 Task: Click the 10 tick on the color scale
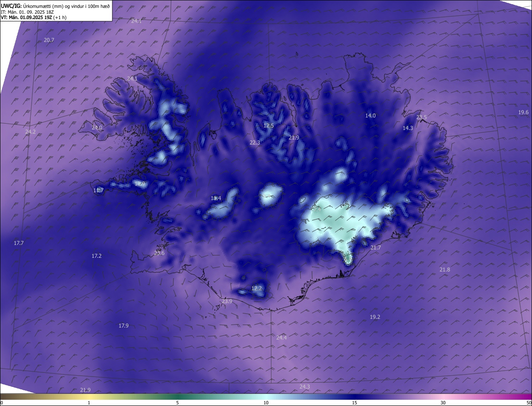coord(266,403)
